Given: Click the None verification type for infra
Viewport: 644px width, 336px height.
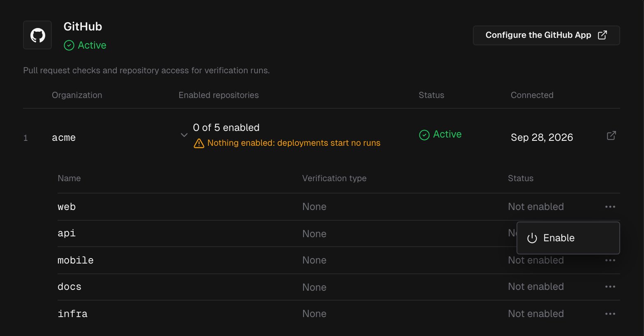Looking at the screenshot, I should coord(314,314).
